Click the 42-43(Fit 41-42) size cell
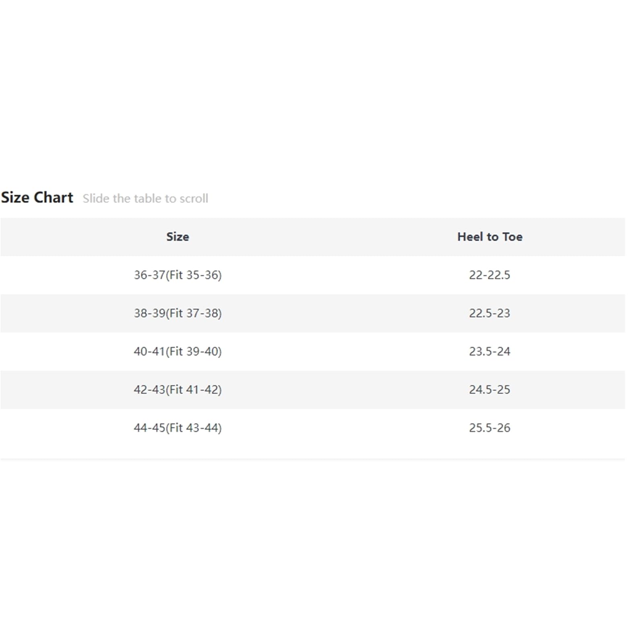644x644 pixels. (178, 390)
